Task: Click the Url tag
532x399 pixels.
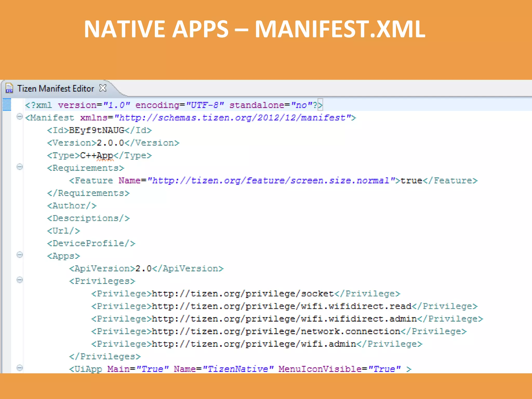Action: click(63, 231)
